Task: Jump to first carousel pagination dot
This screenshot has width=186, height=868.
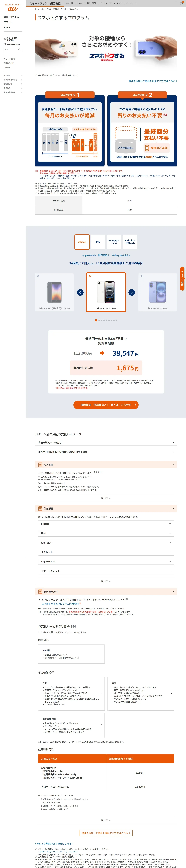Action: (x=96, y=320)
